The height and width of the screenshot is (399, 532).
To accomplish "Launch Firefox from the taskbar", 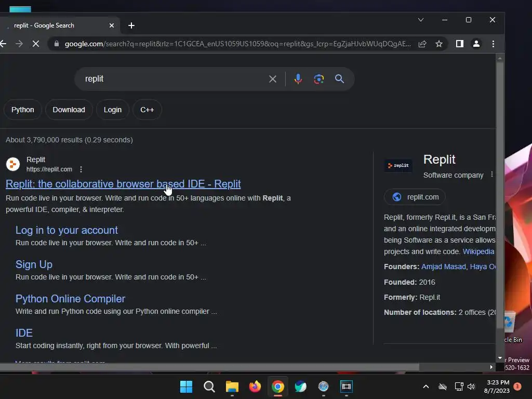I will pyautogui.click(x=255, y=387).
